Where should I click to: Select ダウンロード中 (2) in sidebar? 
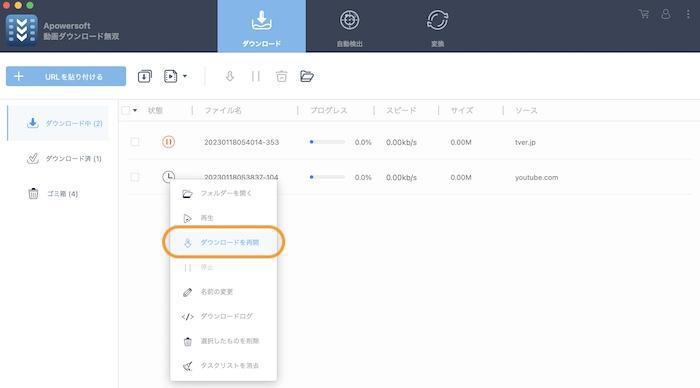(x=58, y=123)
